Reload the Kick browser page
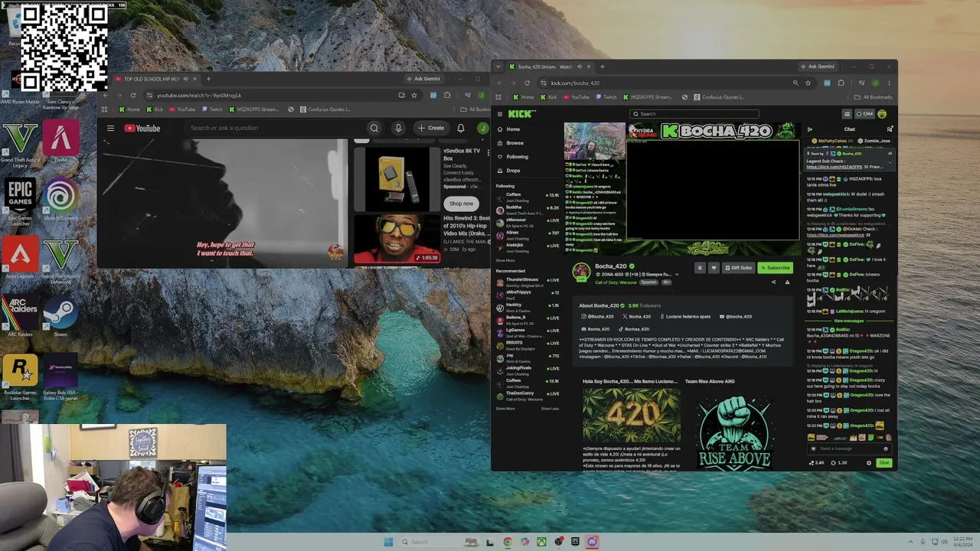The width and height of the screenshot is (980, 551). [x=527, y=83]
